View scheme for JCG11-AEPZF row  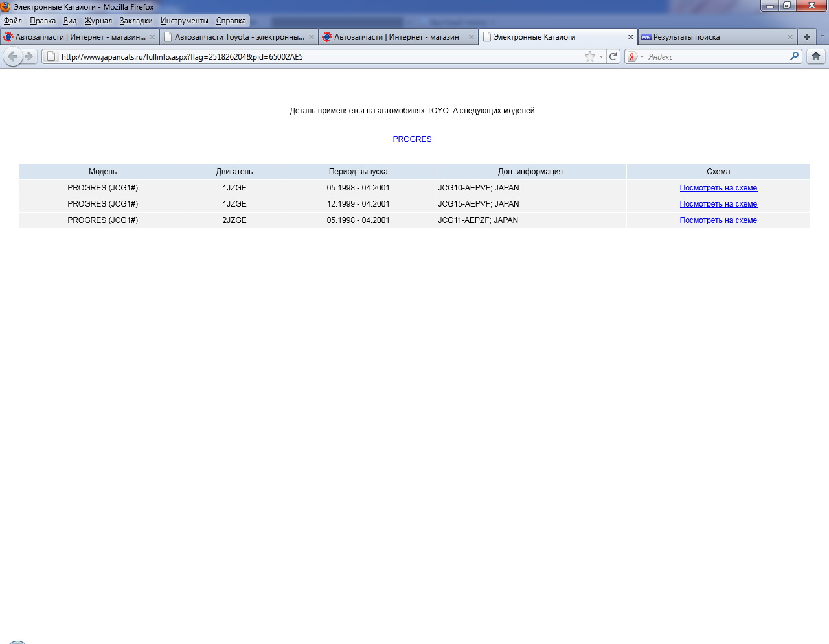(x=718, y=220)
